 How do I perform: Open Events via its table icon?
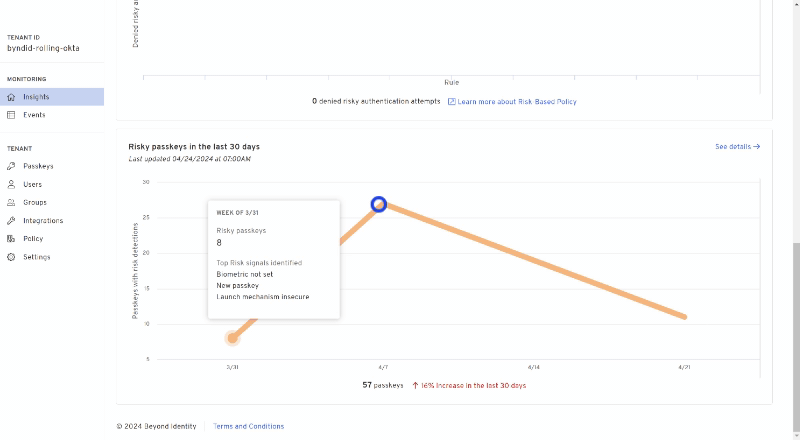point(11,115)
